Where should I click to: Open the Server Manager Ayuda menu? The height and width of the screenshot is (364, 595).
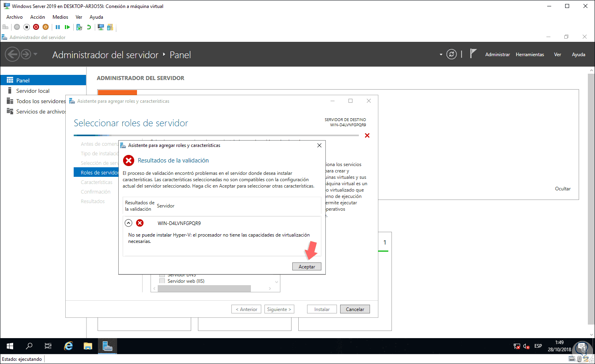pyautogui.click(x=578, y=55)
